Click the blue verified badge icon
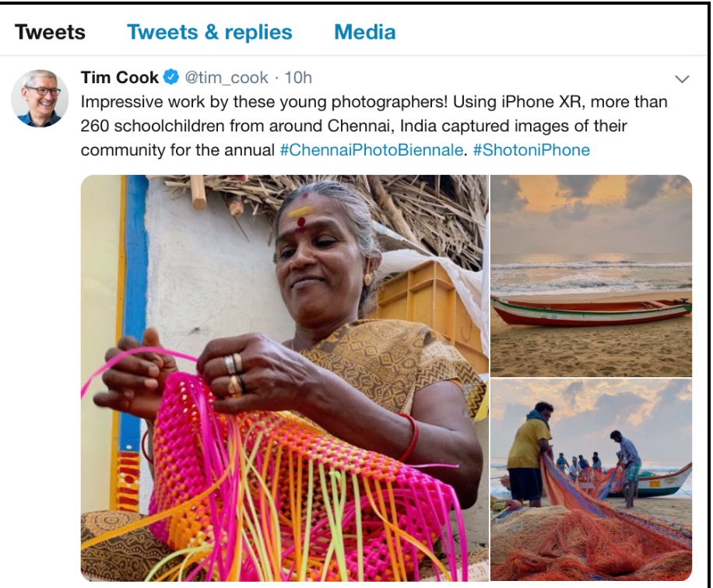Viewport: 713px width, 588px height. coord(171,77)
